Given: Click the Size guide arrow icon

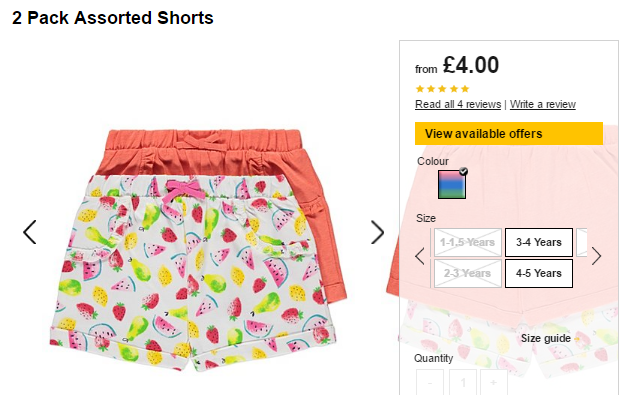Looking at the screenshot, I should (577, 339).
